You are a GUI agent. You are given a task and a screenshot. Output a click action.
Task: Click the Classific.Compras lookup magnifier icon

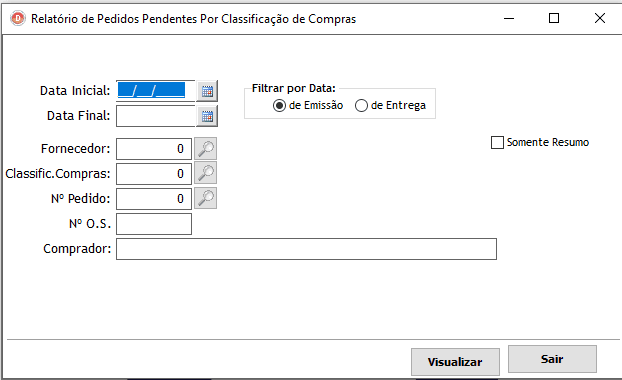205,173
